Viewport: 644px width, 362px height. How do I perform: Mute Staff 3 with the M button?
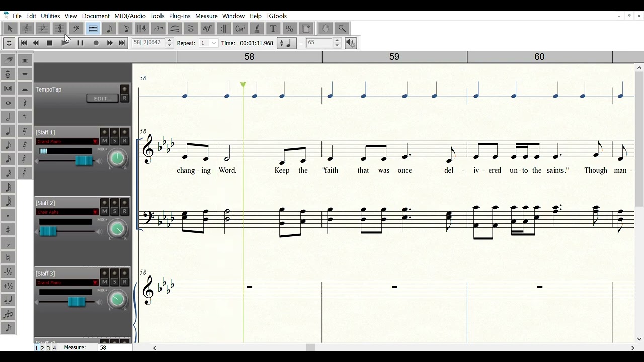[x=104, y=282]
